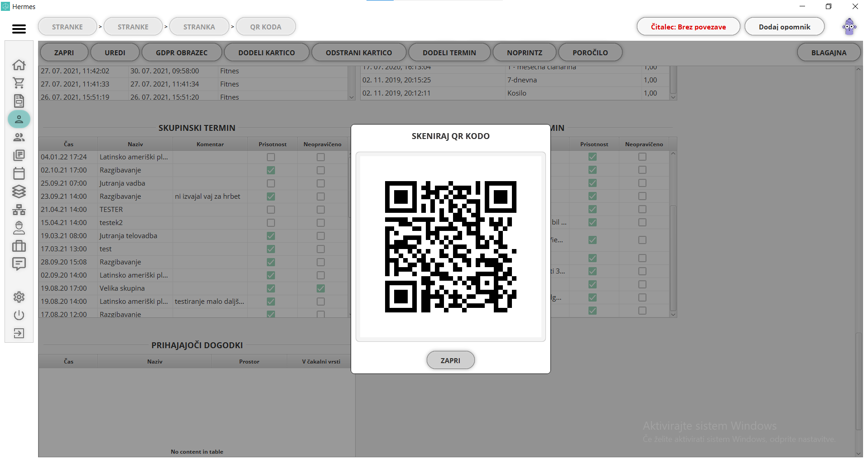Click V čakalni vrsti column header
This screenshot has width=868, height=465.
(321, 361)
